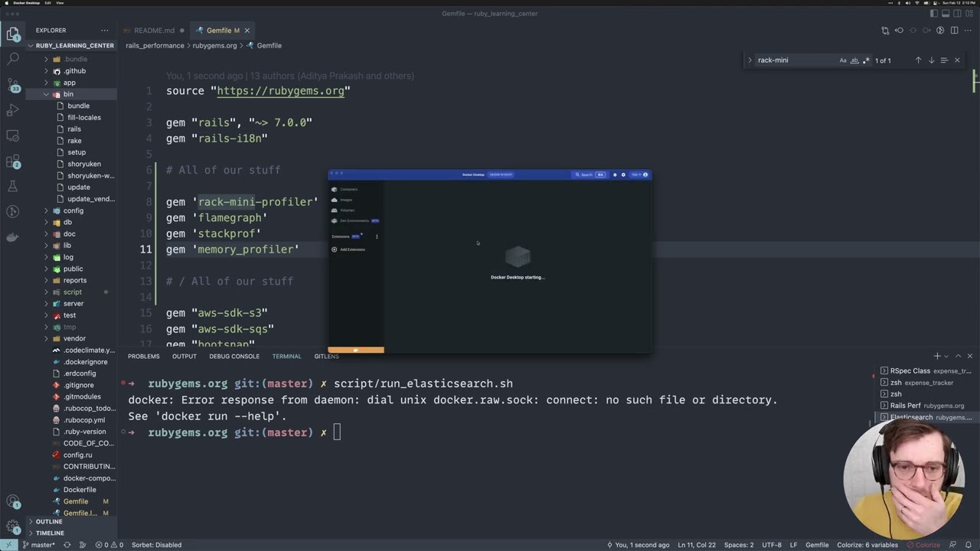Open the GITLENS panel tab
Screen dimensions: 980x551
(326, 356)
